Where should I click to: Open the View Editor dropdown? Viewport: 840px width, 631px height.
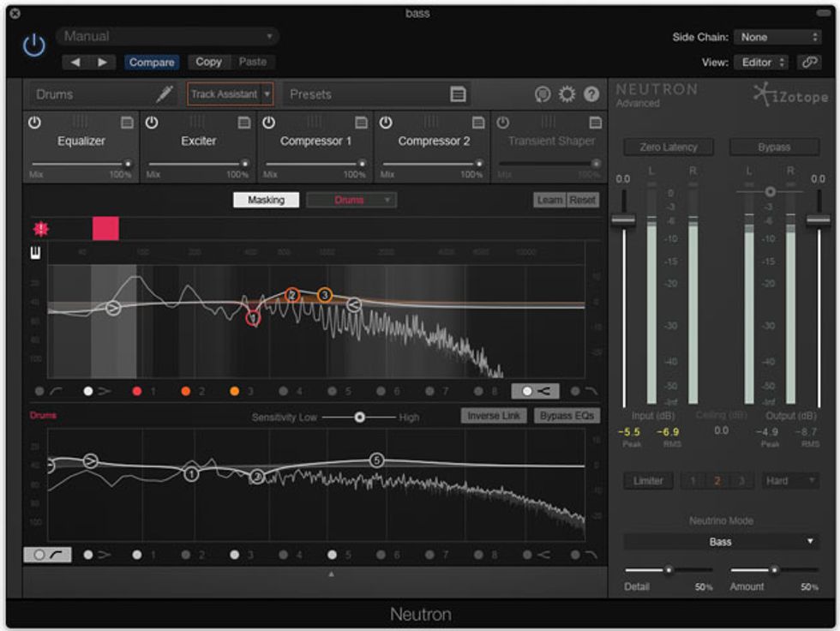click(763, 63)
